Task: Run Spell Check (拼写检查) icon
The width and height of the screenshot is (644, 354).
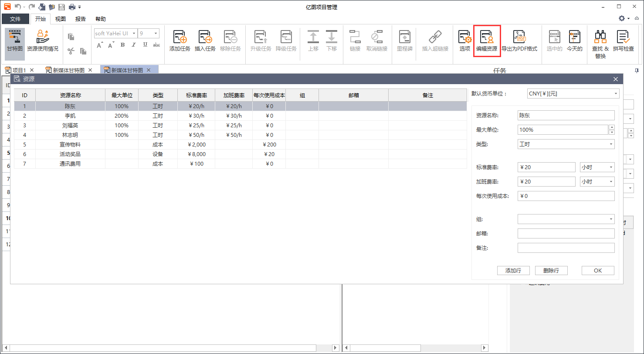Action: pyautogui.click(x=623, y=41)
